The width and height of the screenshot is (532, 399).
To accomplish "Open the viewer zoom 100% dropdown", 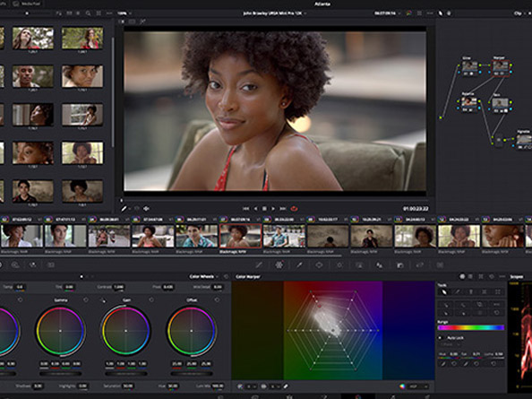I will 124,13.
